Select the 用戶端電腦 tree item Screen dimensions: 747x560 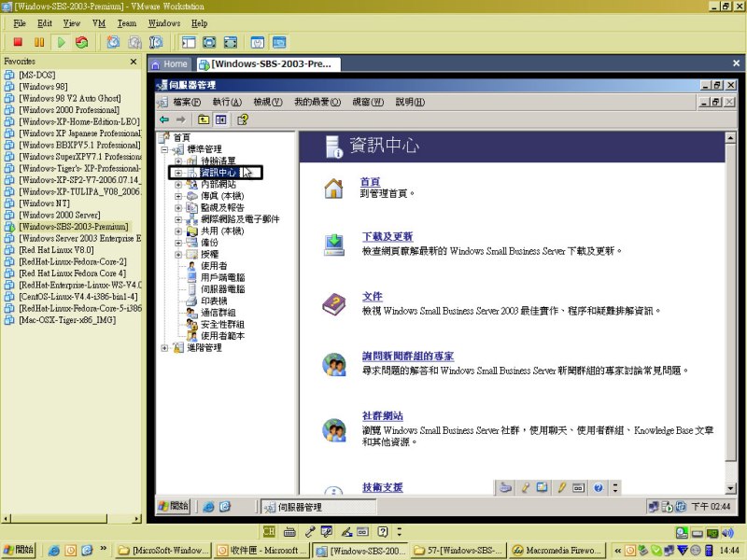coord(222,277)
